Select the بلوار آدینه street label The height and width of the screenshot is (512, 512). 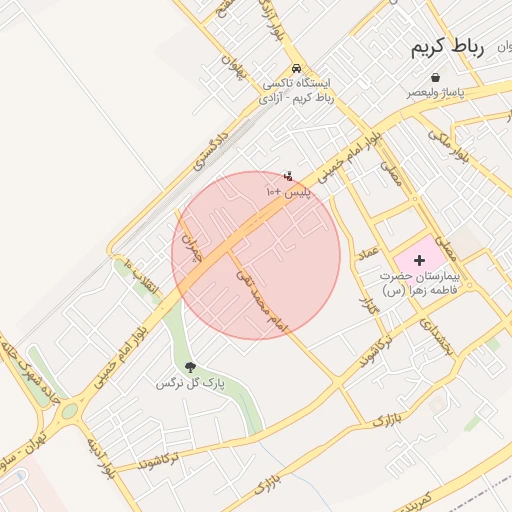click(x=101, y=459)
